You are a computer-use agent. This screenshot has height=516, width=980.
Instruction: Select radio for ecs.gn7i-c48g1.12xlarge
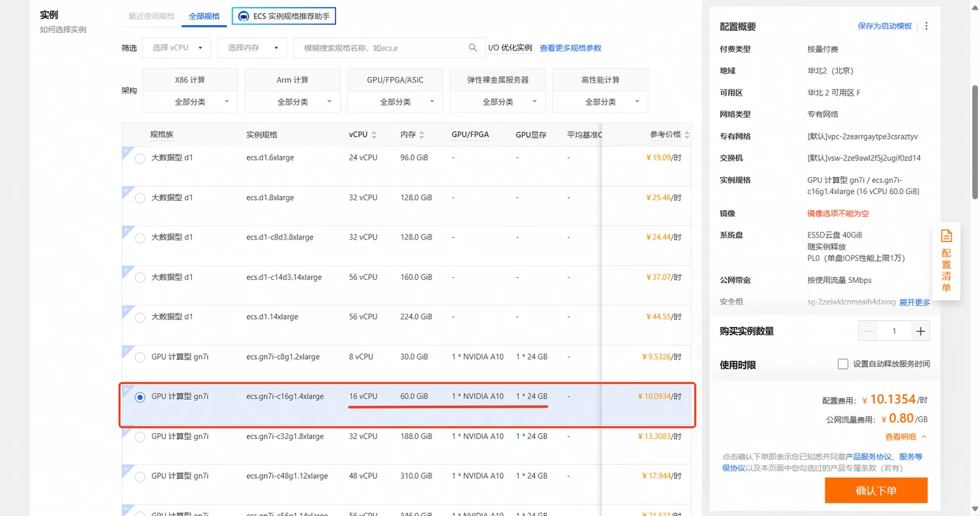(140, 476)
